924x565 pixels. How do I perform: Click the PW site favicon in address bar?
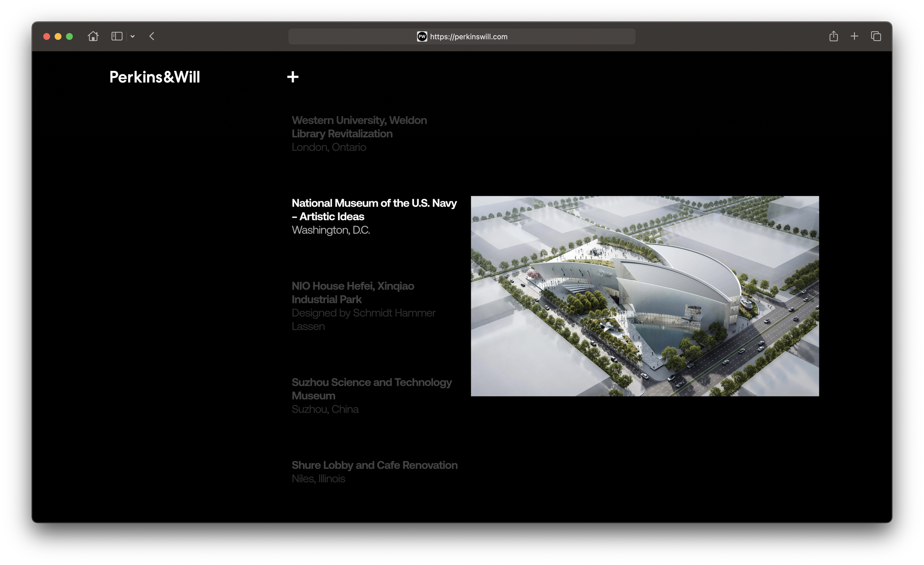coord(422,36)
